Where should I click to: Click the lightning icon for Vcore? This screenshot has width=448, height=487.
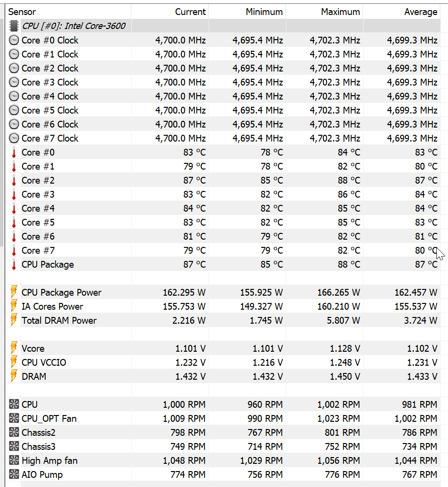coord(14,348)
